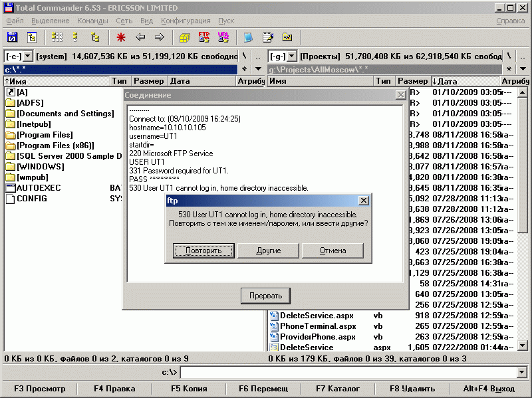Click the last toolbar folder-window icon
Image resolution: width=532 pixels, height=398 pixels.
pos(287,37)
